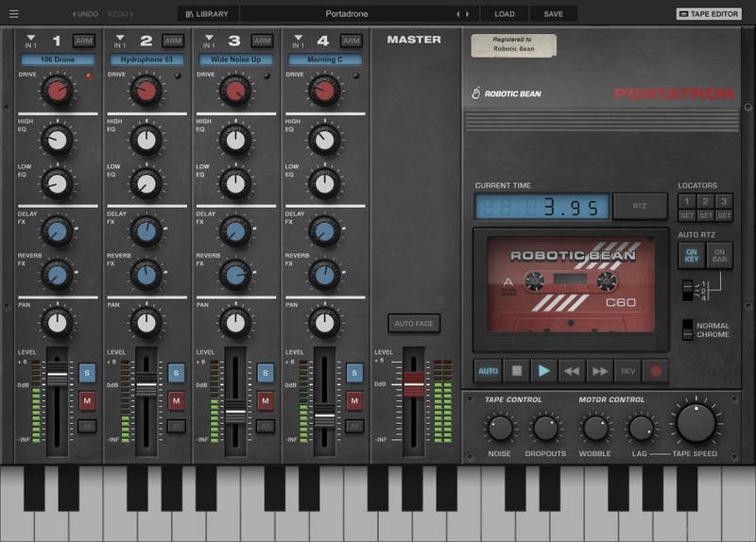Mute track 3
This screenshot has width=756, height=542.
[x=266, y=401]
